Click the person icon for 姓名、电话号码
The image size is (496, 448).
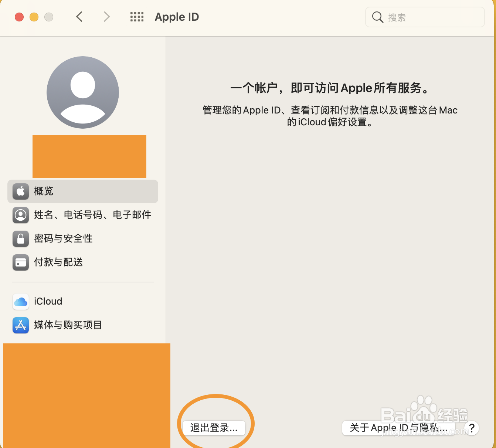21,215
